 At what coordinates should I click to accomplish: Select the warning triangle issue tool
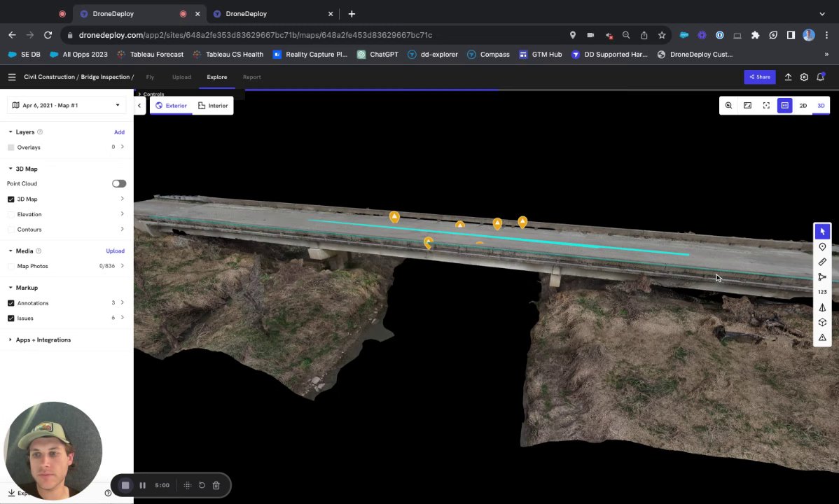click(x=822, y=337)
